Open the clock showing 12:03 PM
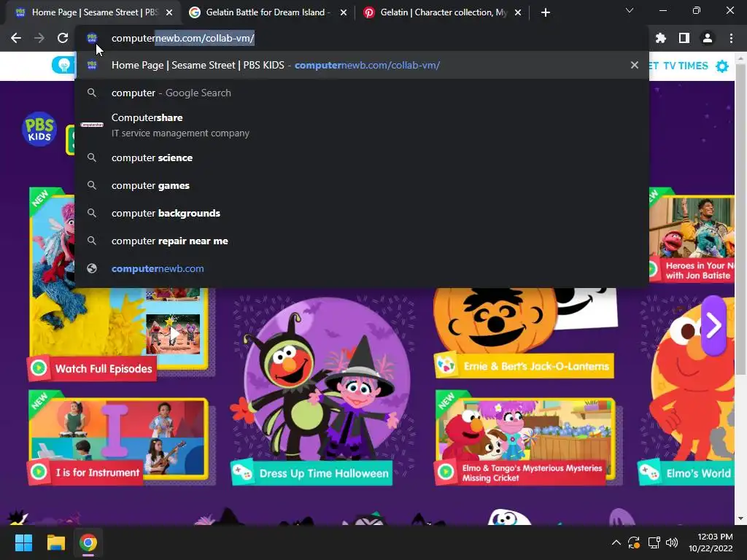Screen dimensions: 747x560 711,542
